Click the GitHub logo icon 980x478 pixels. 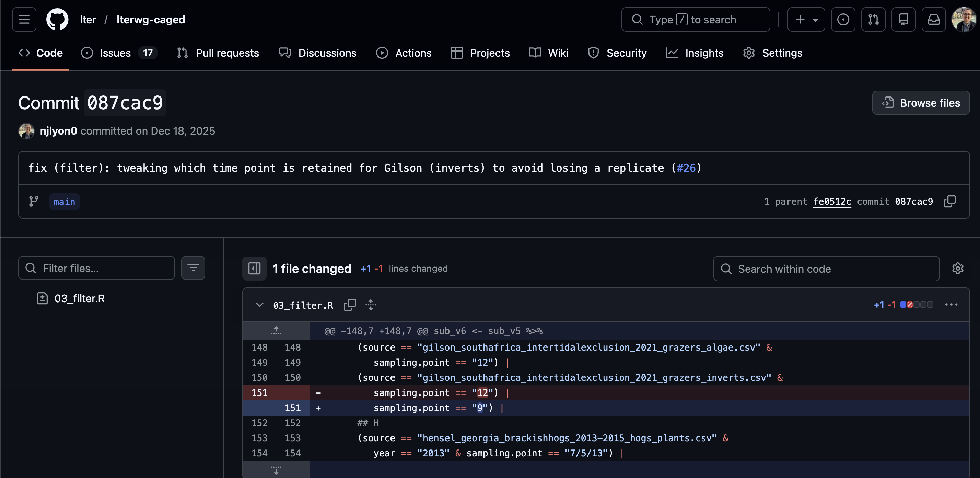point(57,20)
